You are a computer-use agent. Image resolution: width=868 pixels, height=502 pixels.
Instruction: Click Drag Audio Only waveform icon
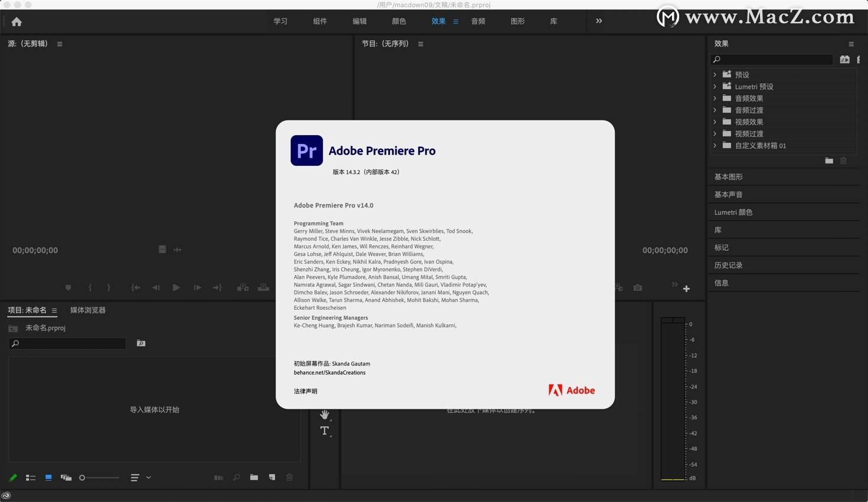pos(178,250)
